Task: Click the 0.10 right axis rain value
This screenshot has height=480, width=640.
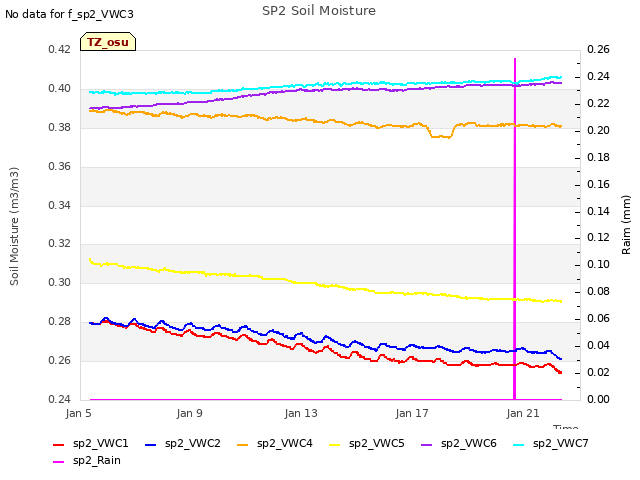Action: [x=598, y=264]
